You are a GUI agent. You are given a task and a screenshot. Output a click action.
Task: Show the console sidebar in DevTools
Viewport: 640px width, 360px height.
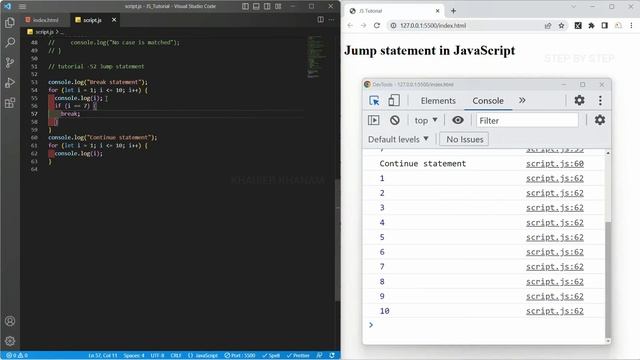coord(373,120)
